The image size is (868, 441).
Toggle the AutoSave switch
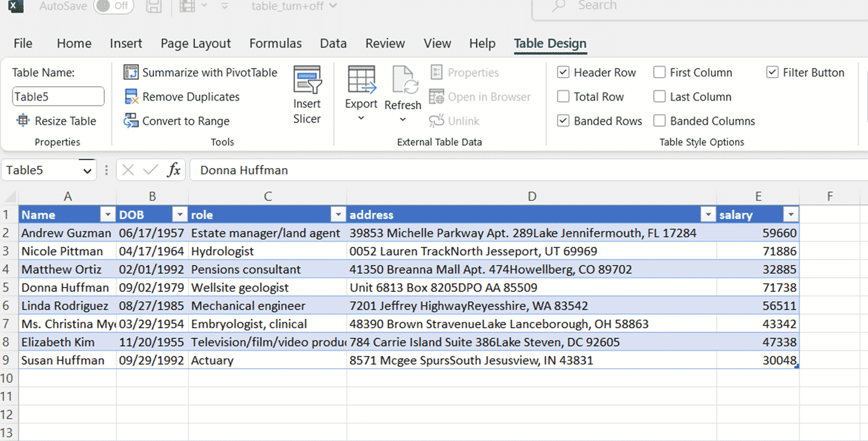tap(113, 6)
